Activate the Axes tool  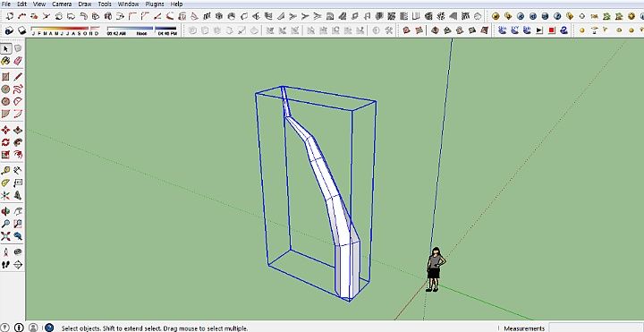point(5,195)
